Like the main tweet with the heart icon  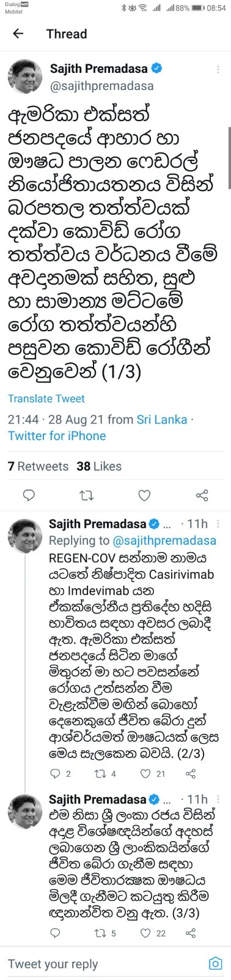click(144, 495)
